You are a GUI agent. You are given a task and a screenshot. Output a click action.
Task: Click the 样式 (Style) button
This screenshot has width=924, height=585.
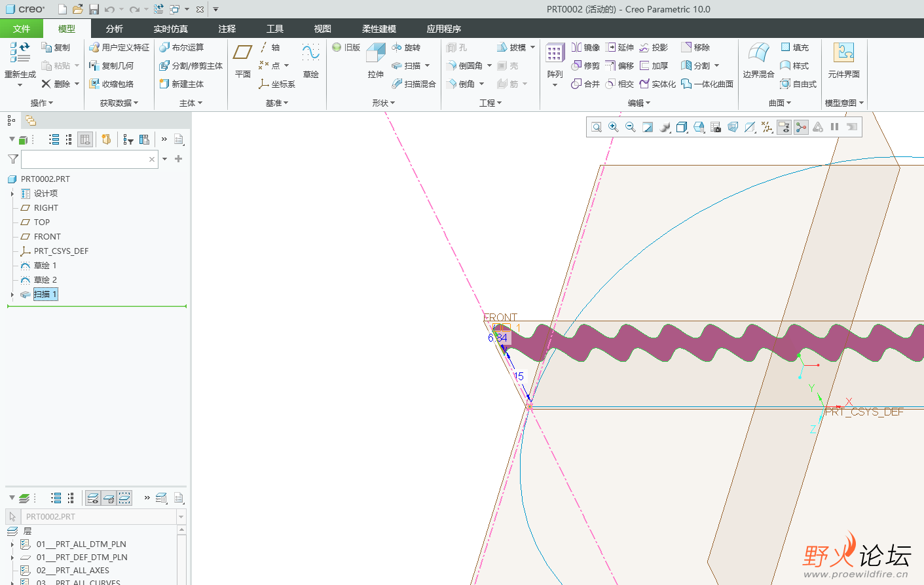point(795,66)
